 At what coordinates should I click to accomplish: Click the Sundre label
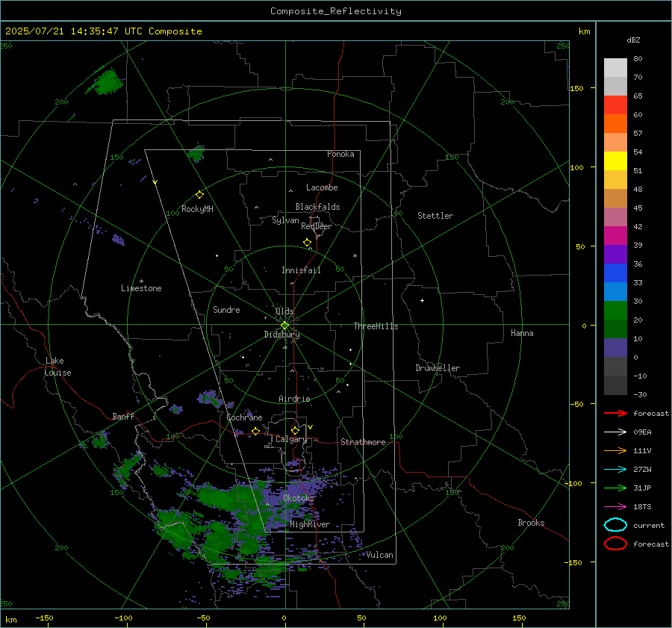coord(226,309)
